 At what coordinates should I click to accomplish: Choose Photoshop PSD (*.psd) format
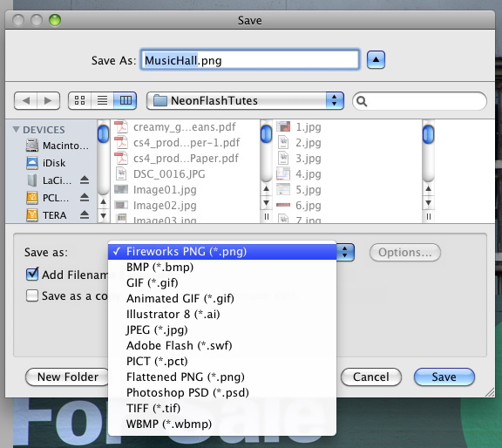(222, 392)
